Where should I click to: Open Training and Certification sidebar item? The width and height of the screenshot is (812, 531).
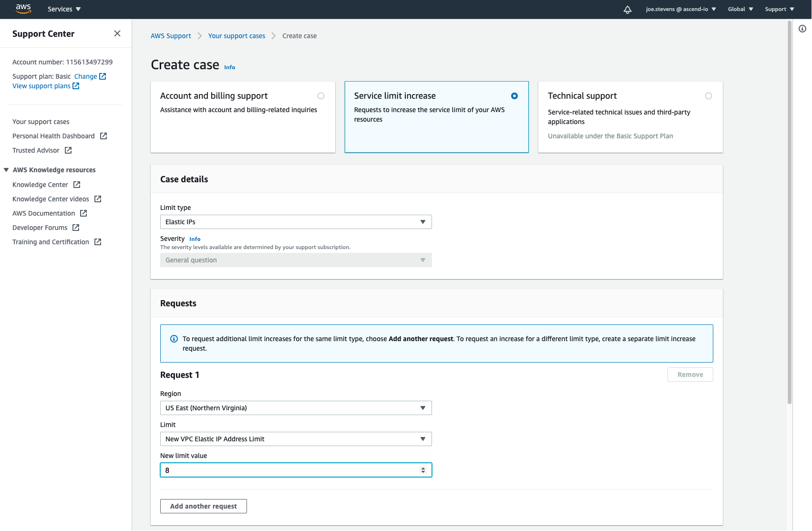pyautogui.click(x=51, y=242)
